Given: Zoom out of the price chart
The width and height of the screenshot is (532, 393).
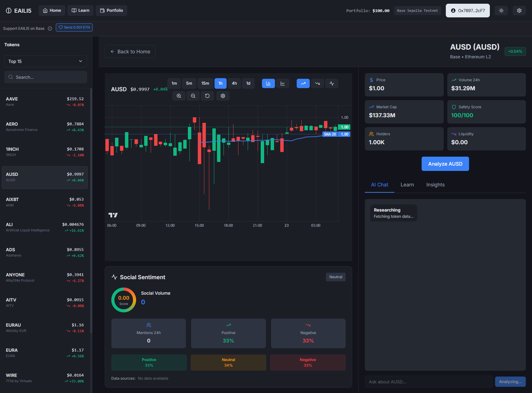Looking at the screenshot, I should tap(193, 96).
